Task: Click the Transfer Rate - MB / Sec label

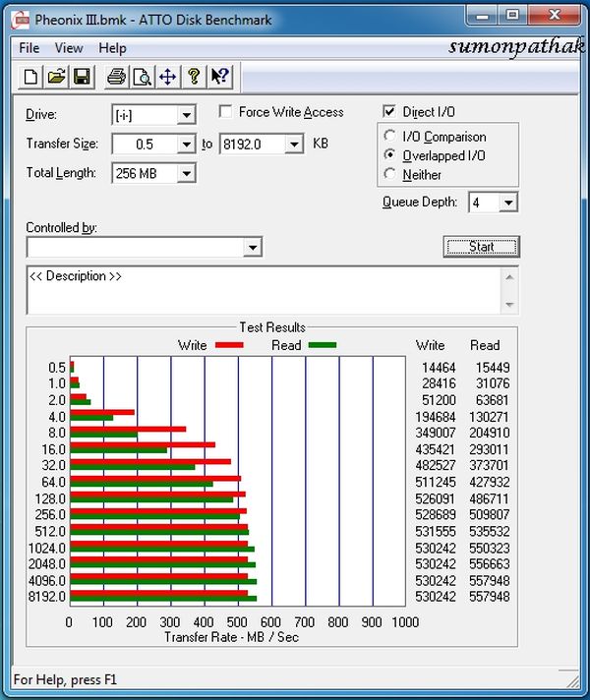Action: pyautogui.click(x=231, y=637)
